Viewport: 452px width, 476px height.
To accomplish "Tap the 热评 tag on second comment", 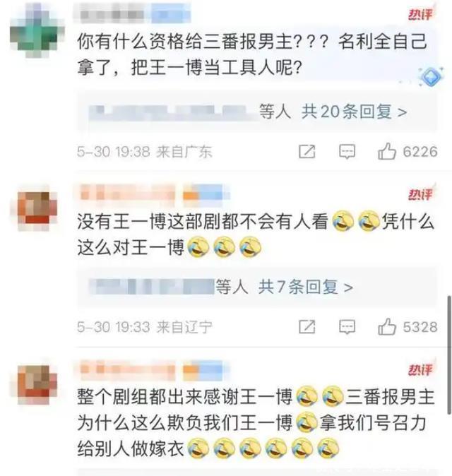I will 420,194.
